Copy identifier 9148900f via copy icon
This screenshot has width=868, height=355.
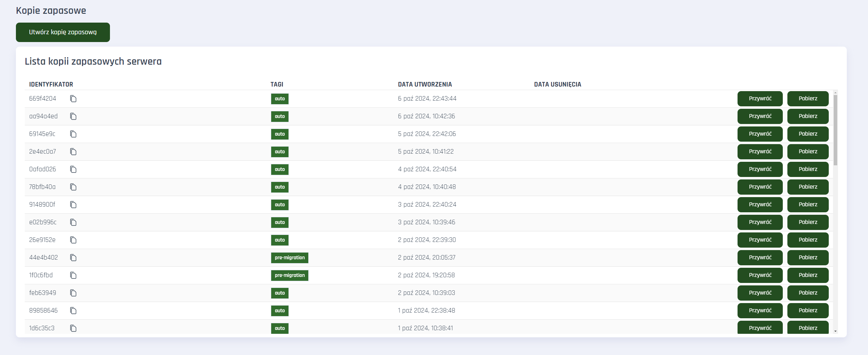coord(73,205)
